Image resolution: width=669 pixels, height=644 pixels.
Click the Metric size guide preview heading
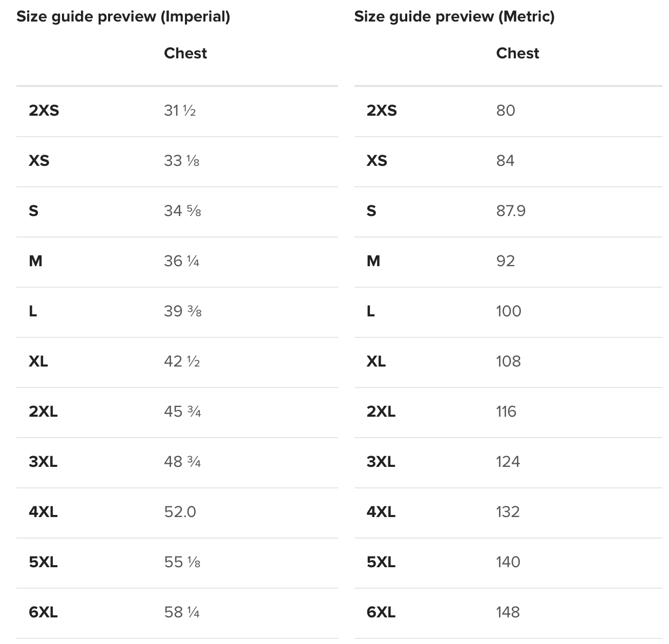[x=454, y=17]
